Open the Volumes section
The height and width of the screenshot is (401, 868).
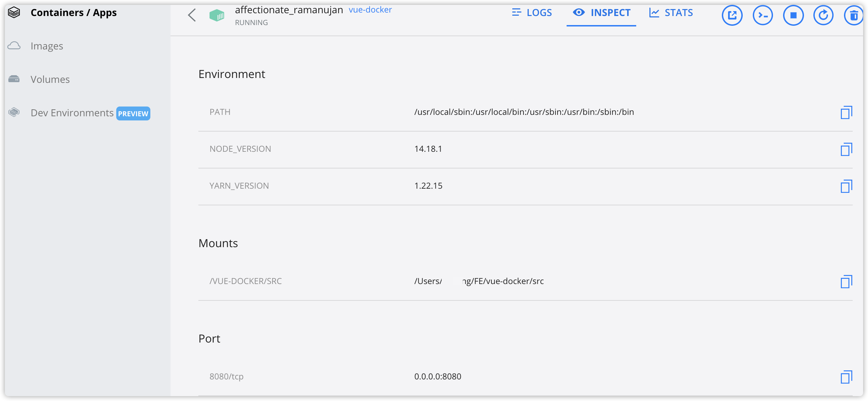pyautogui.click(x=50, y=79)
